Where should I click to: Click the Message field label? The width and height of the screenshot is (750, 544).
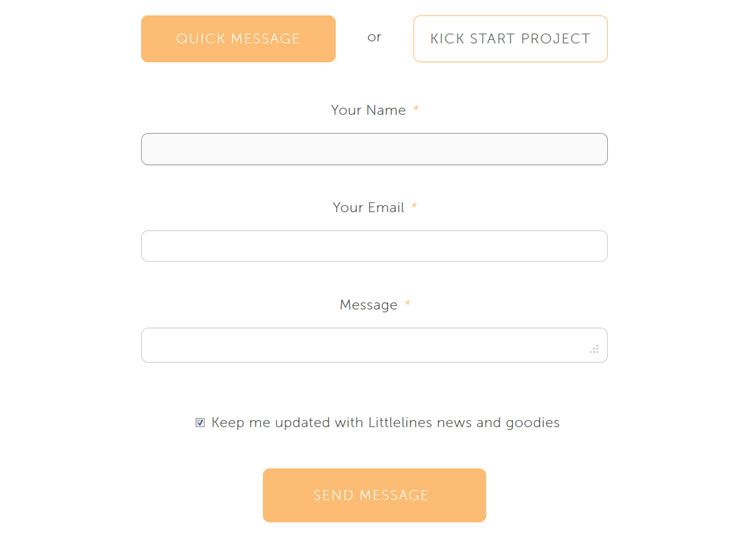[x=368, y=305]
